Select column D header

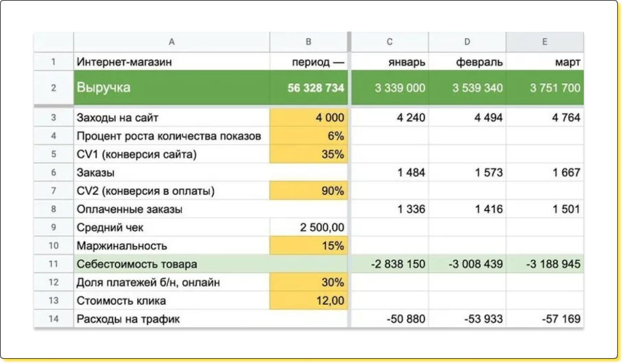click(x=467, y=42)
